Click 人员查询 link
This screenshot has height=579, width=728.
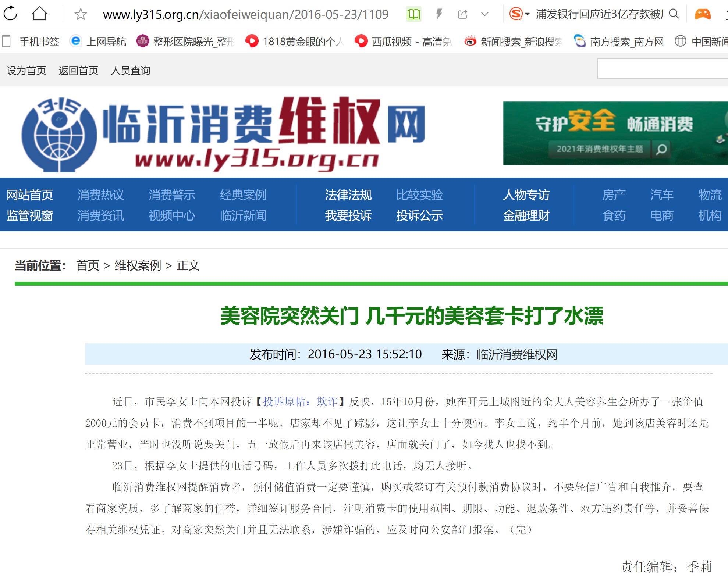131,70
